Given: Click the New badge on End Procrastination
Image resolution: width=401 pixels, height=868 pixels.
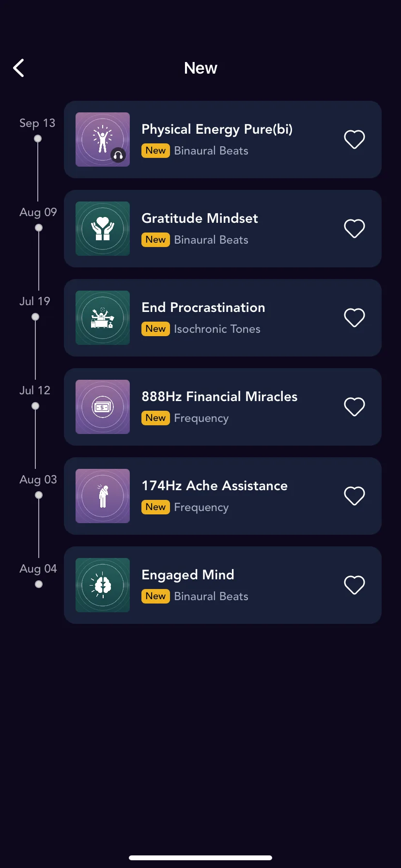Looking at the screenshot, I should pyautogui.click(x=155, y=329).
